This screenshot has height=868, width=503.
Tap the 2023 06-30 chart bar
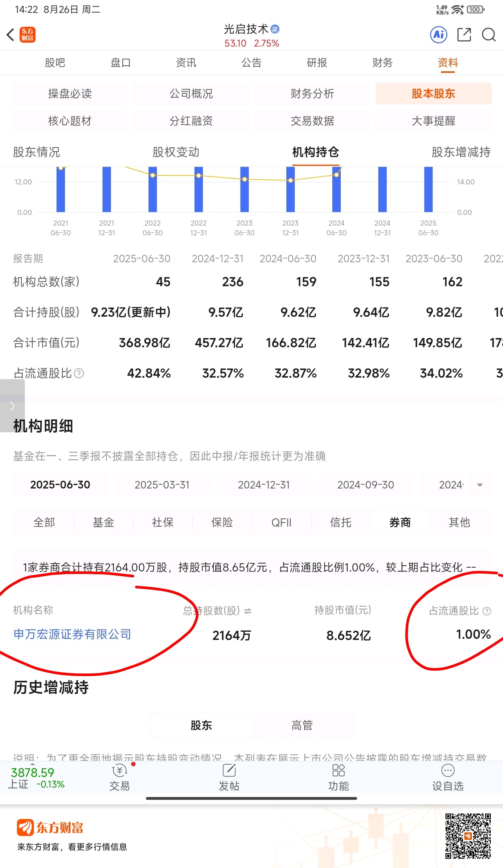pos(245,189)
